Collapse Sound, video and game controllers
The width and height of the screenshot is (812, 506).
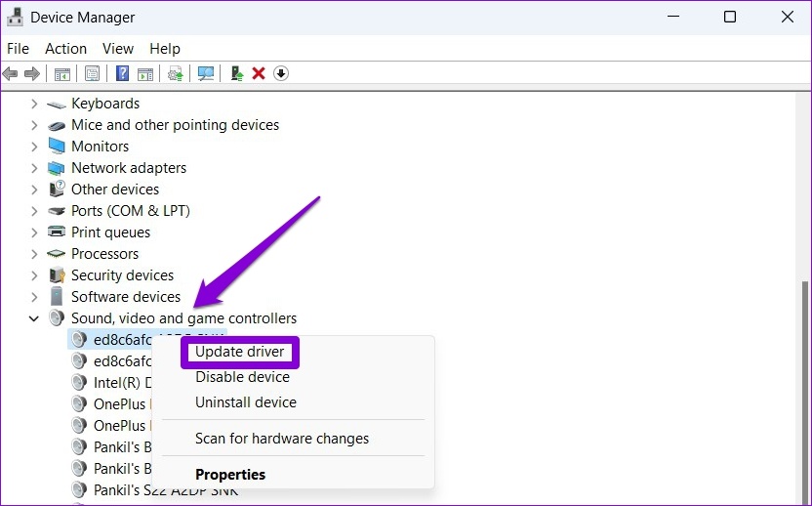(x=34, y=318)
